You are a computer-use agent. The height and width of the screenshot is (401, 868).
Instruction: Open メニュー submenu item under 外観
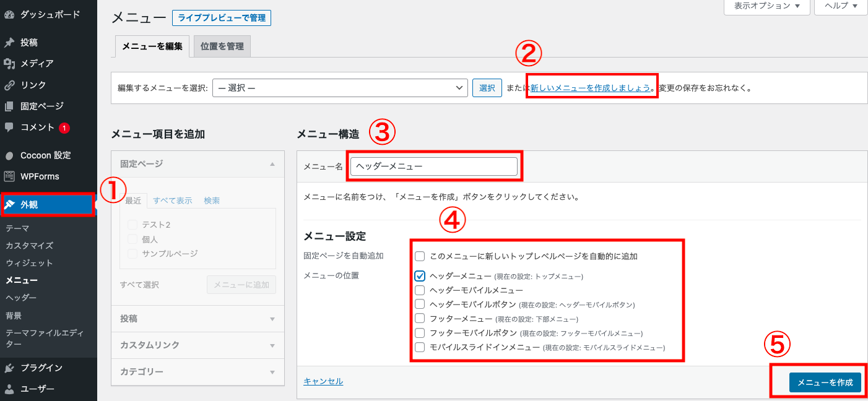pos(22,280)
